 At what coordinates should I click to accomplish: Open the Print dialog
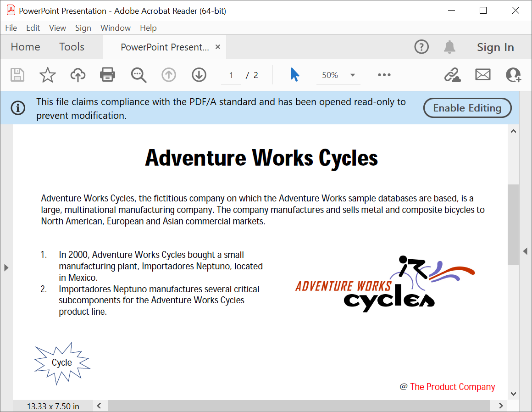point(108,75)
